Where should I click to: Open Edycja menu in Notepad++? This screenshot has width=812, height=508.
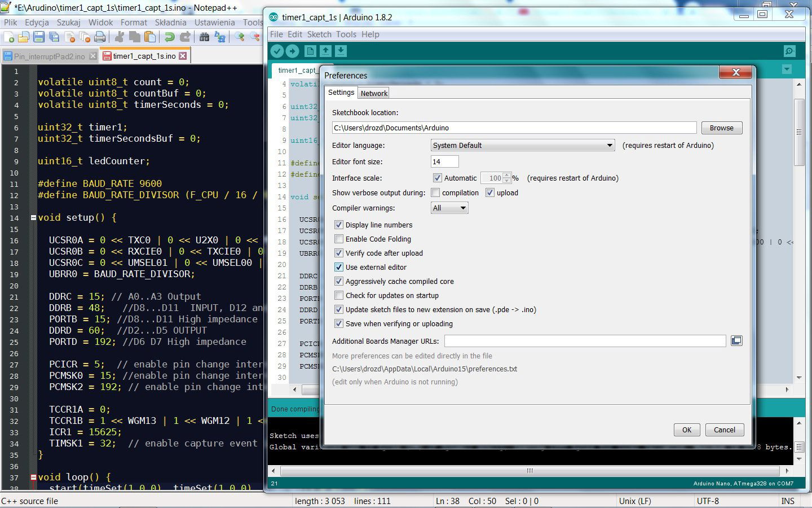(x=37, y=23)
